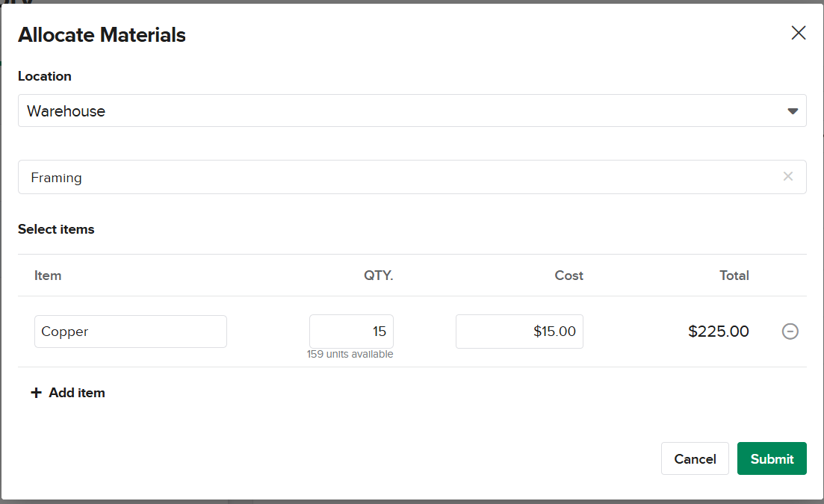Click the Item column header
The width and height of the screenshot is (824, 504).
[48, 276]
